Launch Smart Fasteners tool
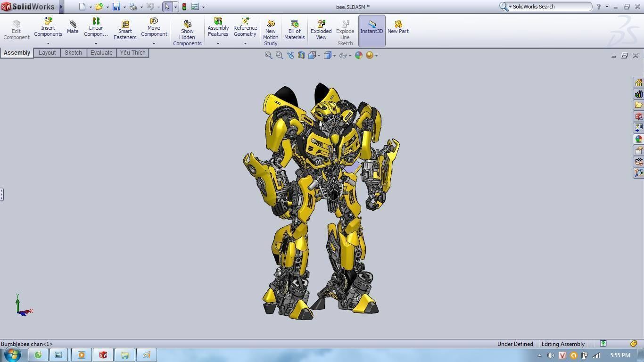 [125, 30]
